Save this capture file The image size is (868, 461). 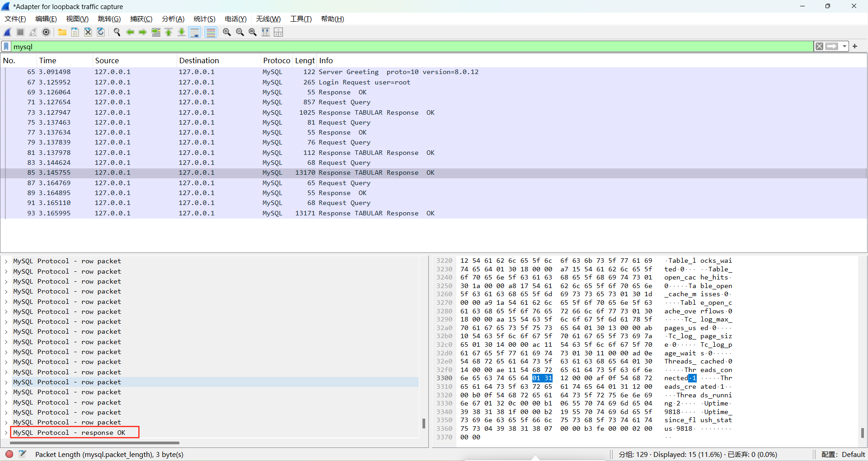[75, 32]
